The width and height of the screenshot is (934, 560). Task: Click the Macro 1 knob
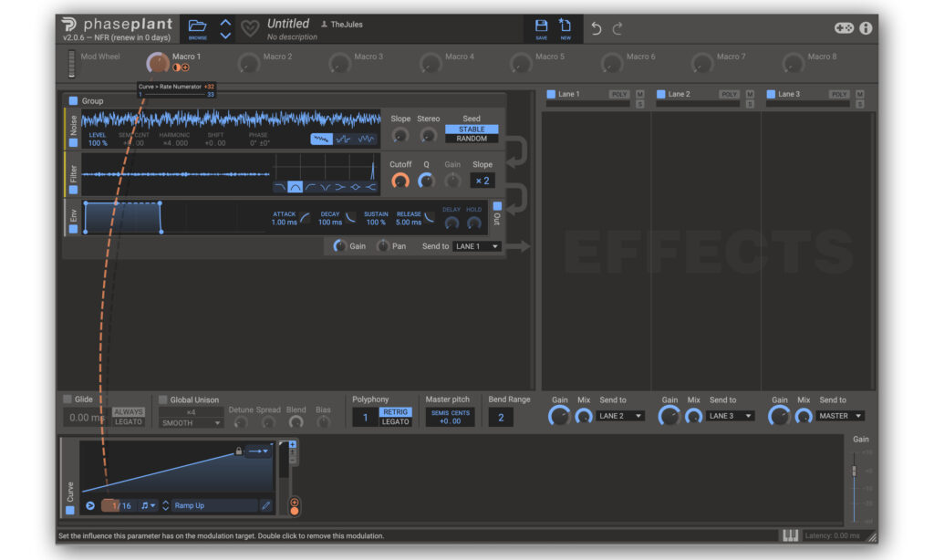(158, 63)
